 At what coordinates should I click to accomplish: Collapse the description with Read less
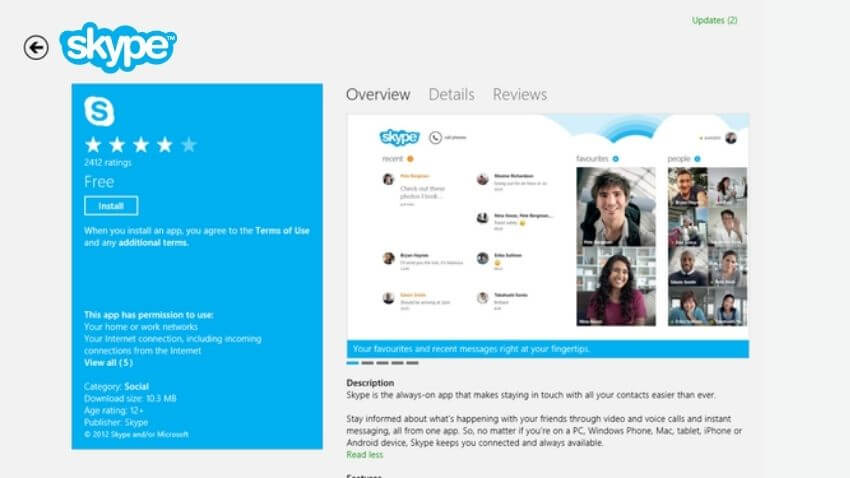[364, 454]
